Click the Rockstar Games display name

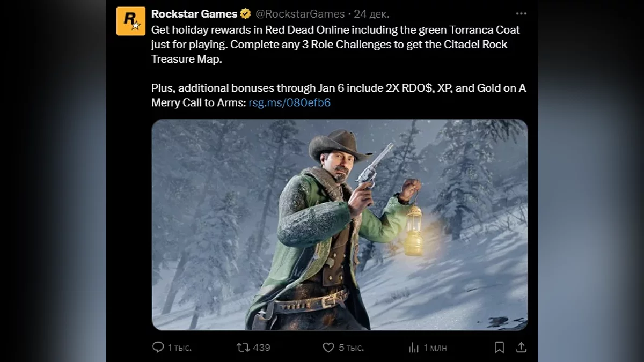coord(194,14)
